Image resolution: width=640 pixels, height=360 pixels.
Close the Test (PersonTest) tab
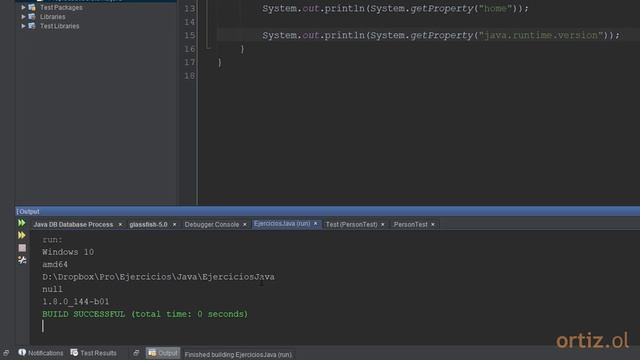pos(382,224)
